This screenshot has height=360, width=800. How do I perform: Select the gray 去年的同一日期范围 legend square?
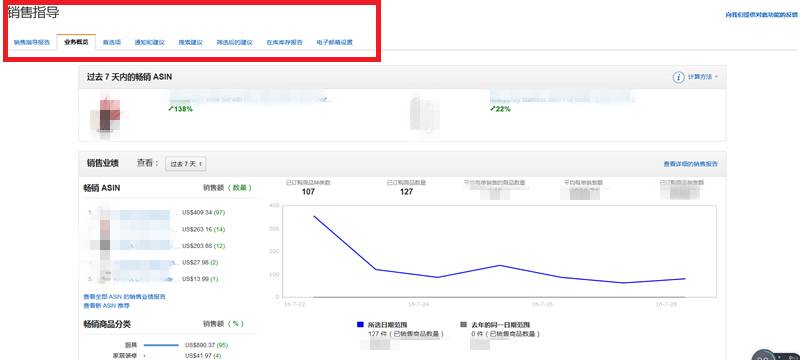coord(463,324)
